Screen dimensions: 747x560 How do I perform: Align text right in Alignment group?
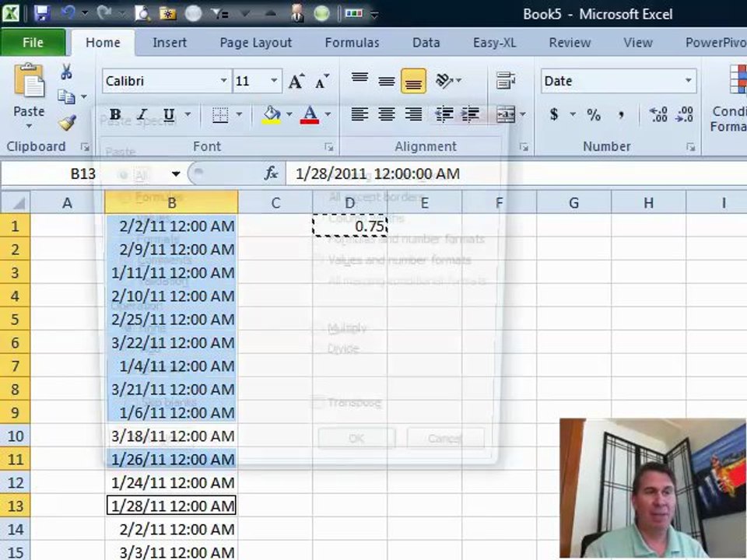[413, 114]
